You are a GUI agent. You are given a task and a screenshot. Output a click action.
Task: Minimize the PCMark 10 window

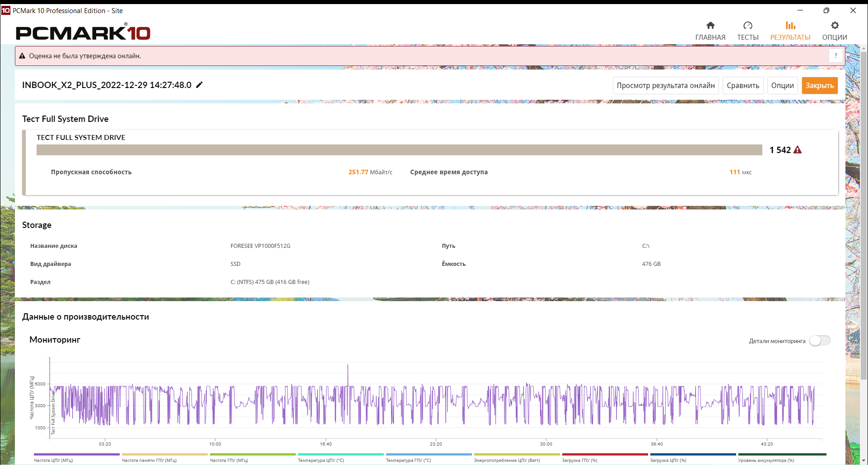800,10
